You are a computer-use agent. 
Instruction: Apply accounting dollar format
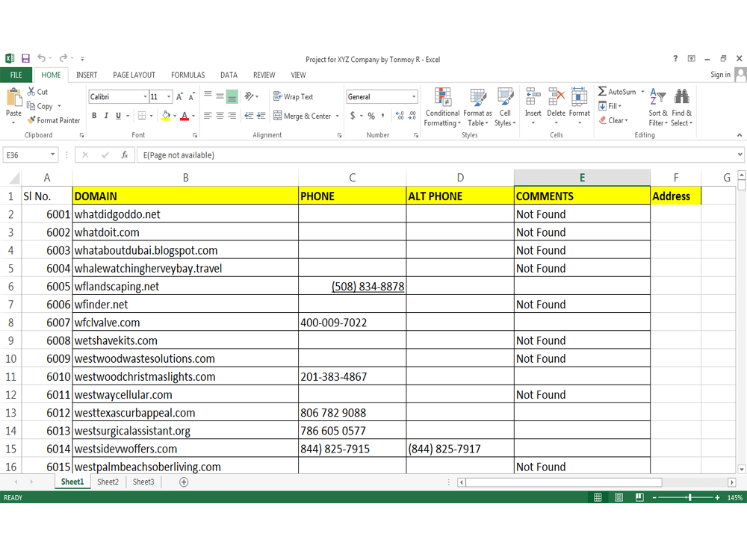353,116
